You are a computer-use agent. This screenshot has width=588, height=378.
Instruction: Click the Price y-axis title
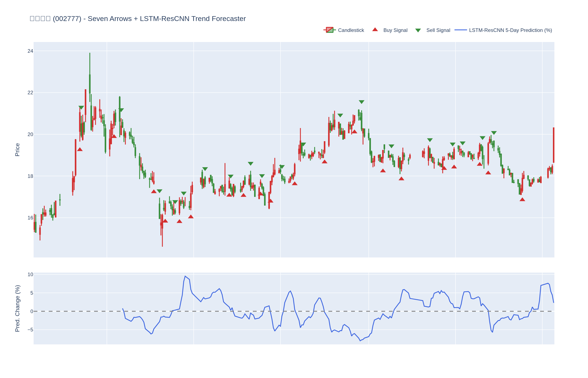pos(17,150)
